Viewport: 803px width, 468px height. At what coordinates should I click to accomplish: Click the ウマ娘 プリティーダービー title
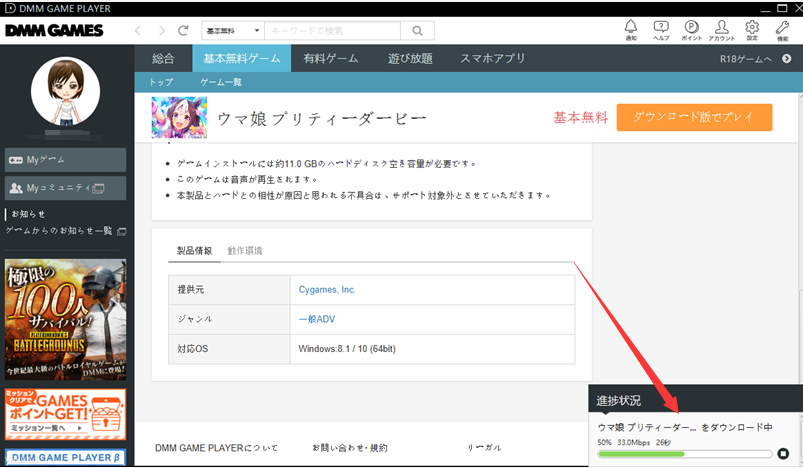(x=322, y=119)
